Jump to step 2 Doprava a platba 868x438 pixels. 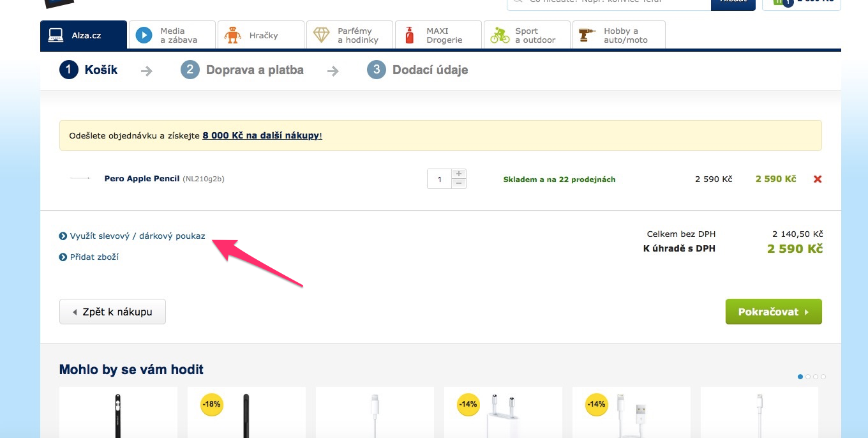(x=242, y=70)
